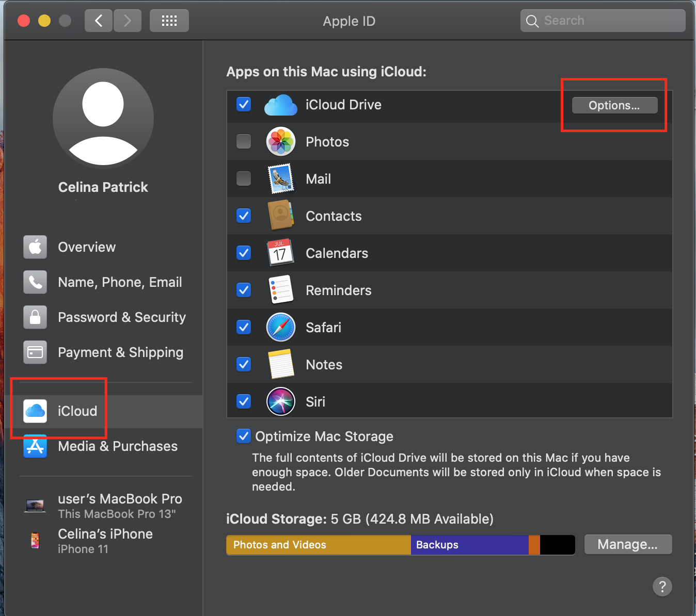
Task: Click the Reminders list icon
Action: [281, 289]
